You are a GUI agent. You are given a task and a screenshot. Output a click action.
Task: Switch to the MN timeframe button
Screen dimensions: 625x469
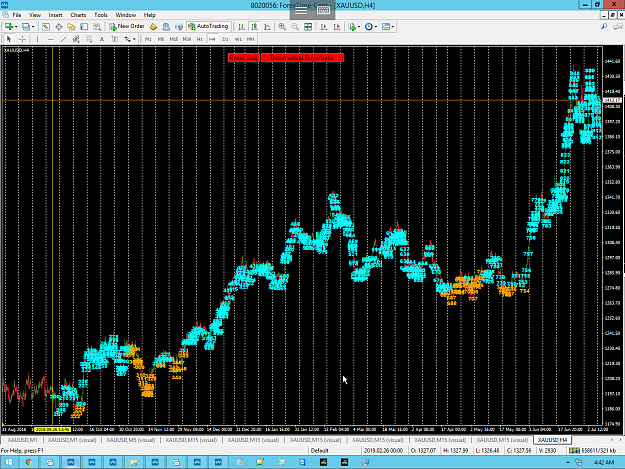250,39
